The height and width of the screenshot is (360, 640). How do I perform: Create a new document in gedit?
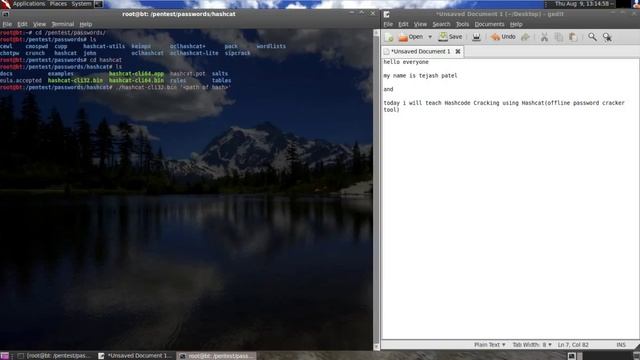pyautogui.click(x=389, y=37)
